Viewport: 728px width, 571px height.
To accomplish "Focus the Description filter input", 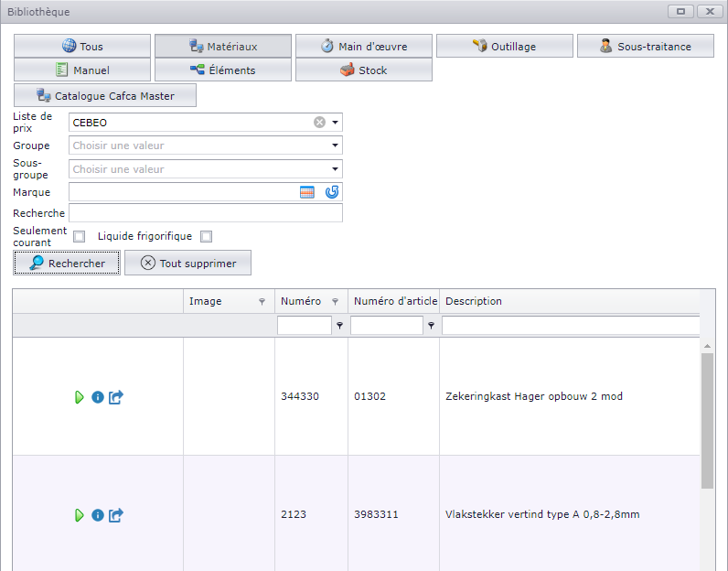I will 571,325.
